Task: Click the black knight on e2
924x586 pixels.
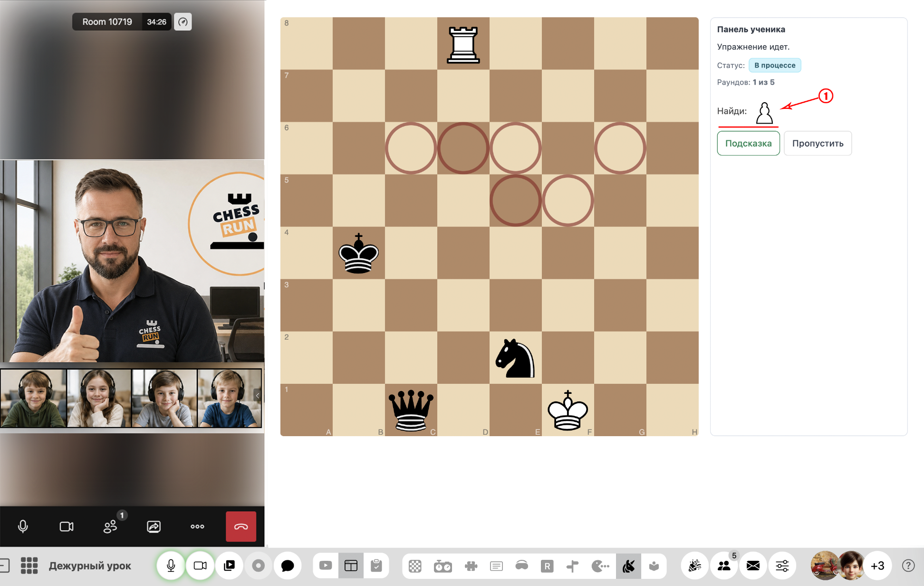Action: pyautogui.click(x=515, y=358)
